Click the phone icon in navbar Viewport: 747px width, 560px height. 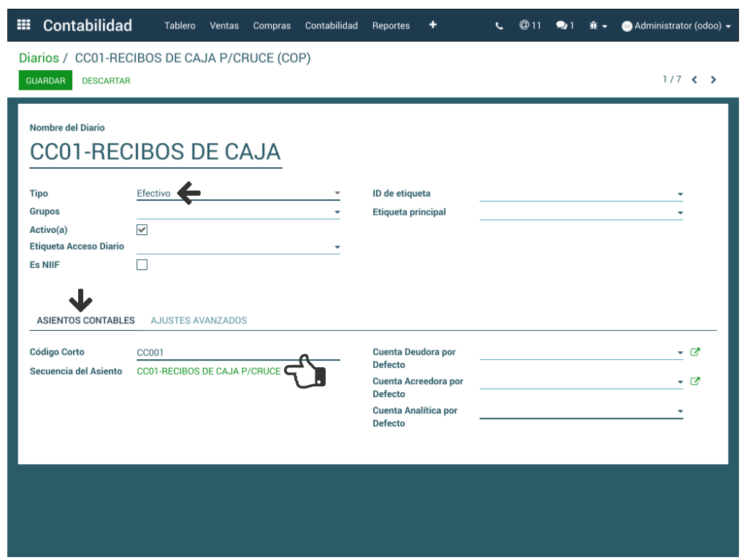coord(499,26)
